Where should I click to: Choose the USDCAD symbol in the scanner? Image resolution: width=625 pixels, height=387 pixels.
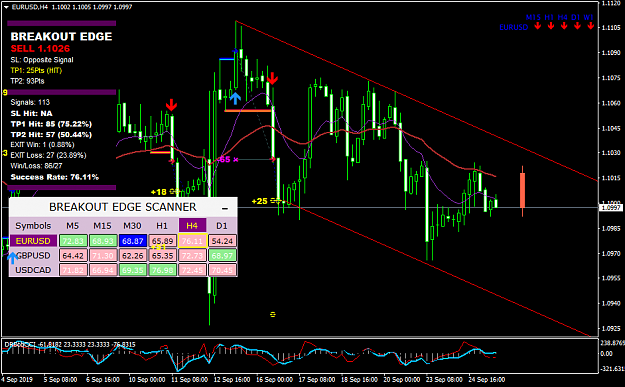33,270
